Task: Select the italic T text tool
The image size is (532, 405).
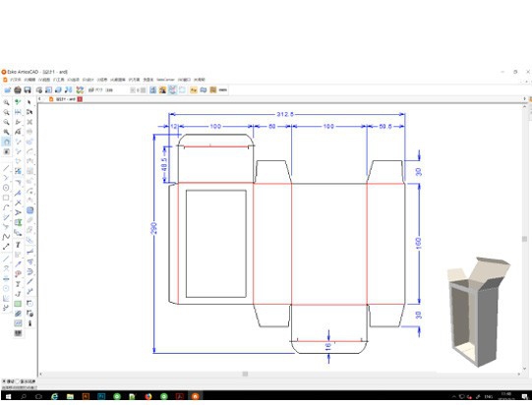Action: 18,245
